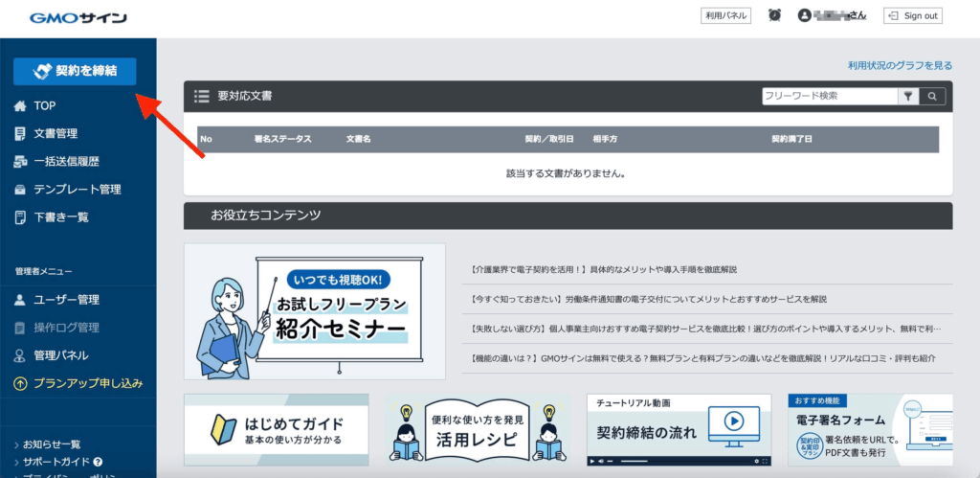The image size is (980, 478).
Task: Open the 介護業界で電子契約を活用 article
Action: tap(602, 270)
